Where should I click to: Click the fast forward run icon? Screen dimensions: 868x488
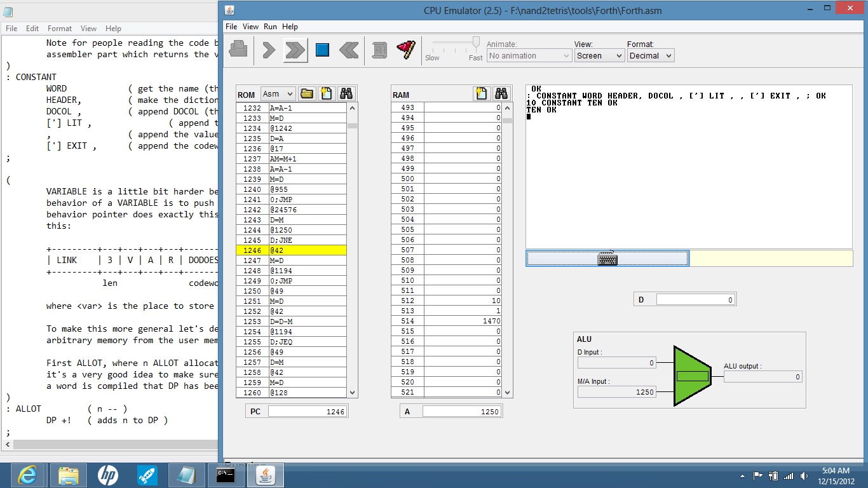click(295, 50)
